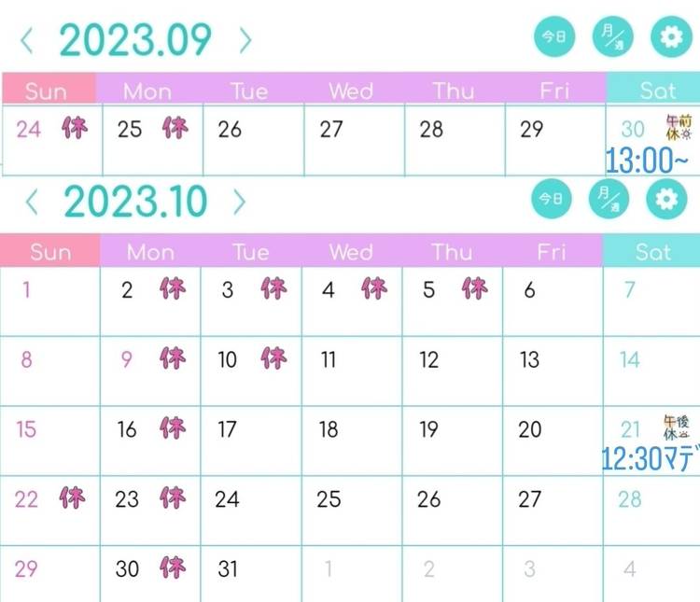Click the 今日 button beside 2023.09

tap(552, 37)
